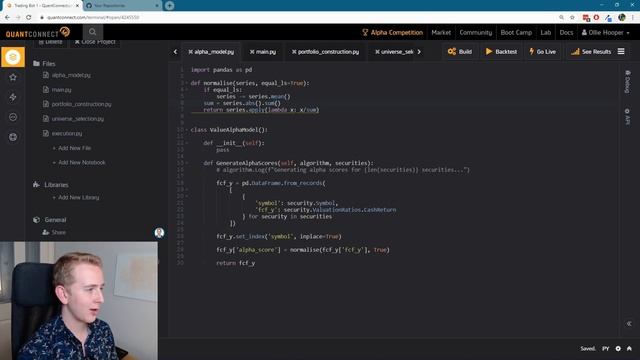Click Add New File

72,148
